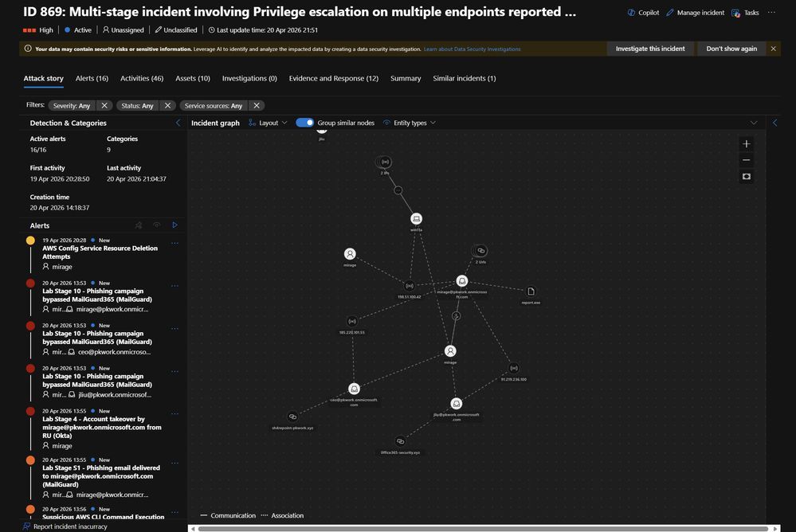Select mirage@pkwork.onmicrosoft.com mailbox node
Image resolution: width=796 pixels, height=532 pixels.
point(461,280)
